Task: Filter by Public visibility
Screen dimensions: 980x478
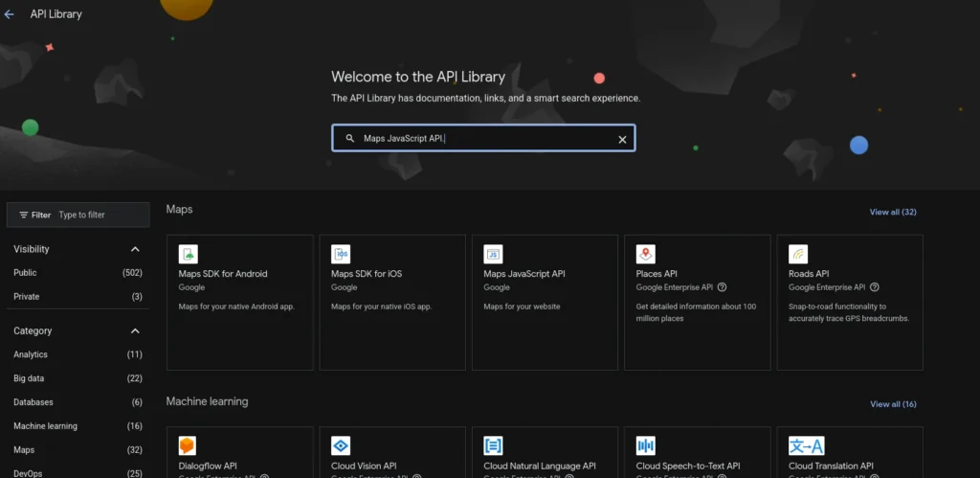Action: [26, 273]
